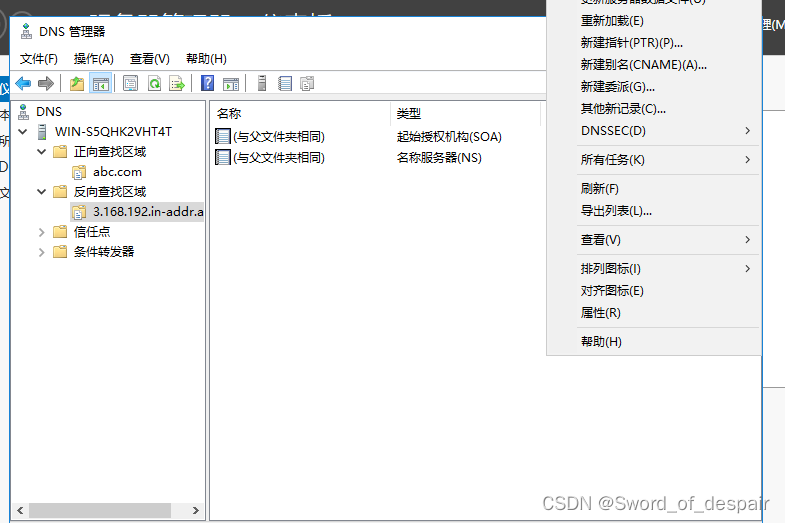Open the 查看(V) menu in menu bar
The height and width of the screenshot is (523, 785).
150,59
